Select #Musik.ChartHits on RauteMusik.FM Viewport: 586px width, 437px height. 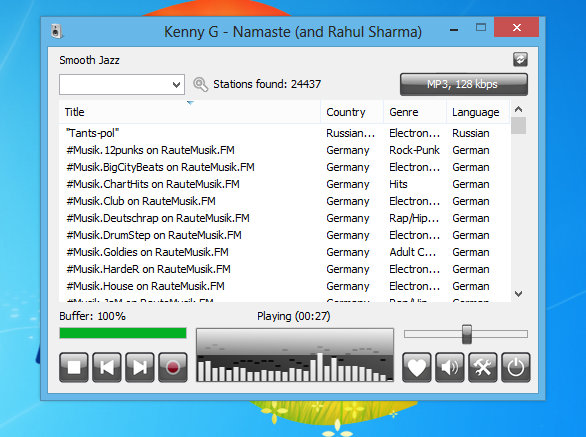pos(284,184)
